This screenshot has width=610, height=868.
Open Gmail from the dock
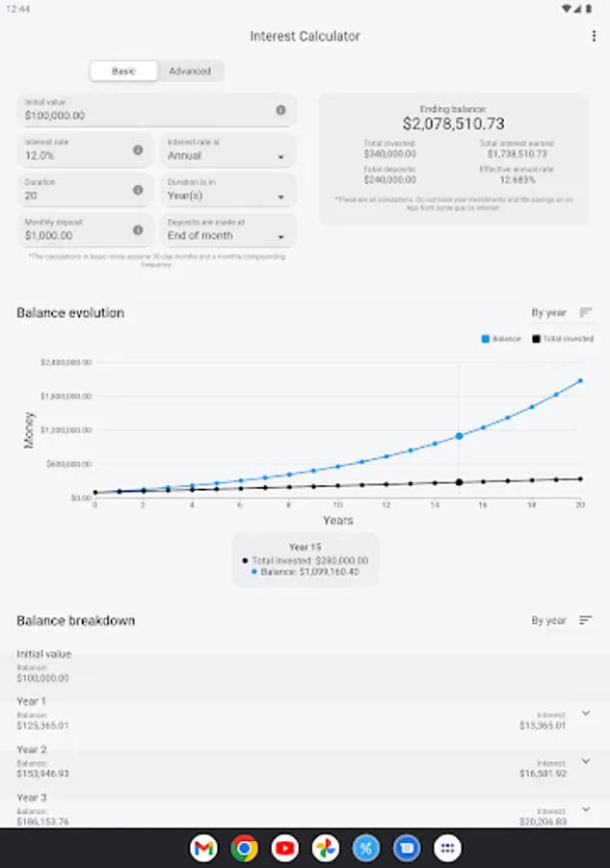(x=204, y=848)
